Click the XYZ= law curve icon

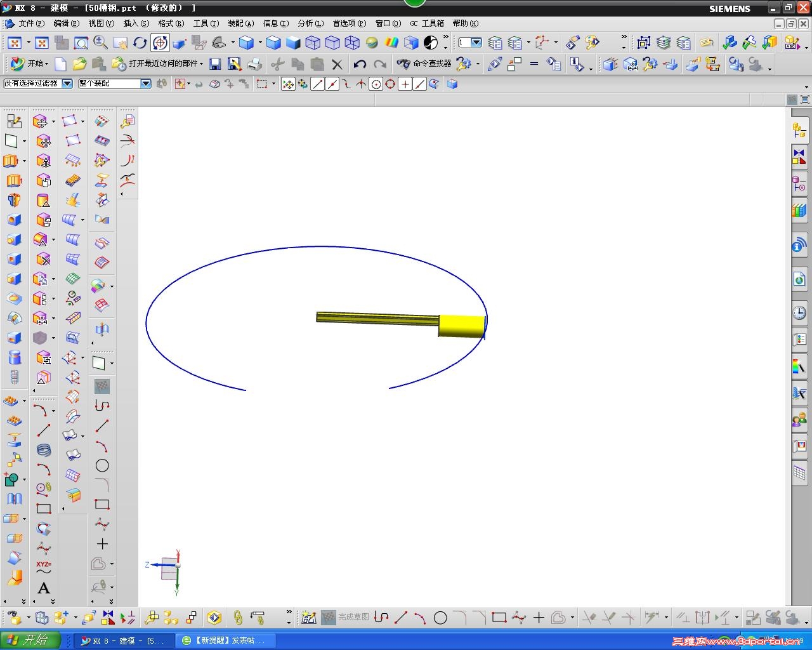coord(43,567)
